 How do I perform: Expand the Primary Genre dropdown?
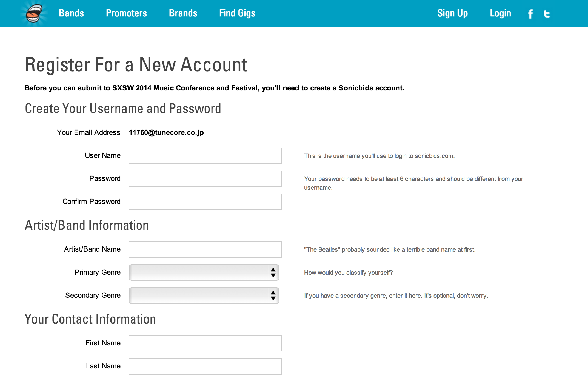[198, 273]
